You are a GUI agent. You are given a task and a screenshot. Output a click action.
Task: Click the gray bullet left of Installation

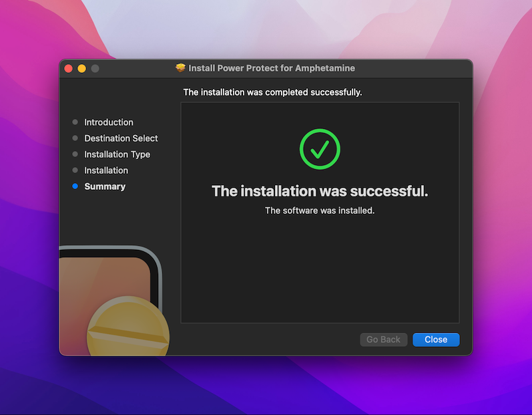click(75, 170)
